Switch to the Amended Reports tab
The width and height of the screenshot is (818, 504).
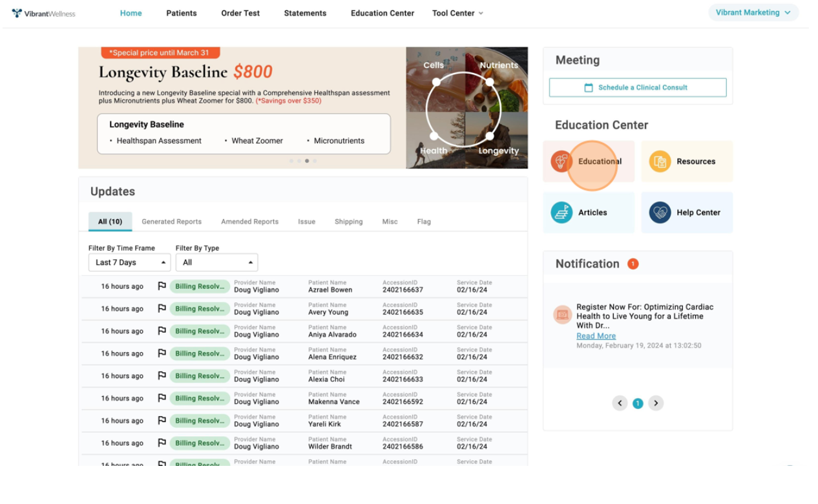point(250,222)
